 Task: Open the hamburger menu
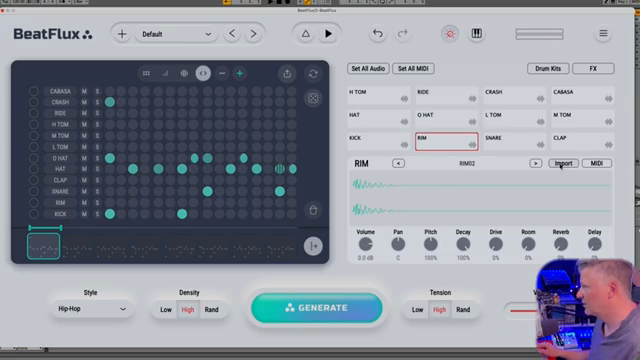point(603,33)
